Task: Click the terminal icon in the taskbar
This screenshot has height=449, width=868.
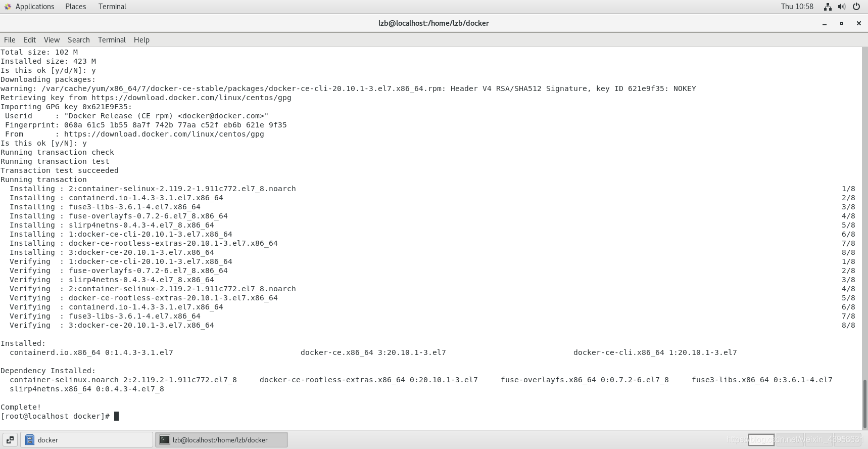Action: point(164,440)
